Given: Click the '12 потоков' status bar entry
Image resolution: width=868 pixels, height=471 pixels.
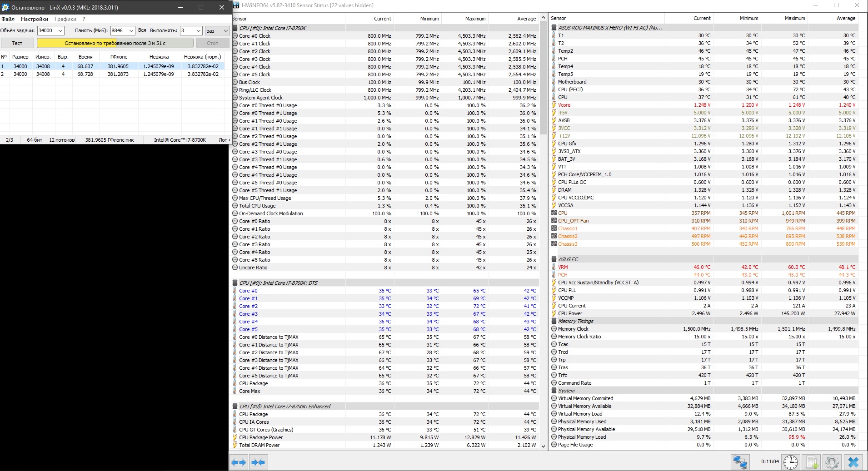Looking at the screenshot, I should coord(62,140).
